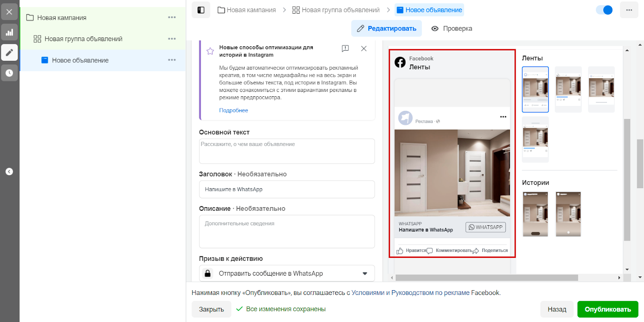The height and width of the screenshot is (322, 644).
Task: Edit the Заголовок field with Напишите в WhatsApp
Action: tap(287, 189)
